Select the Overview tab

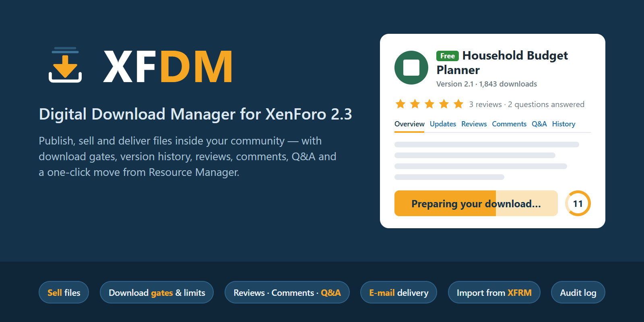(x=409, y=124)
